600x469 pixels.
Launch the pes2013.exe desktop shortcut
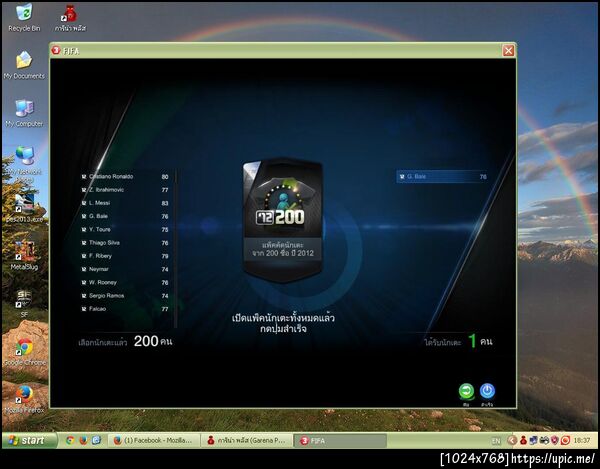click(24, 208)
